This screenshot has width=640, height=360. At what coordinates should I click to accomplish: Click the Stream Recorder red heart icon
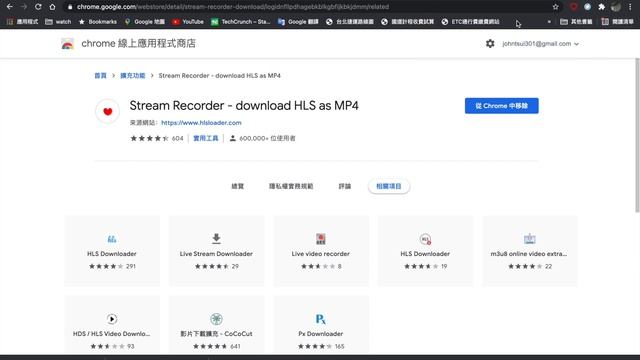(x=107, y=111)
